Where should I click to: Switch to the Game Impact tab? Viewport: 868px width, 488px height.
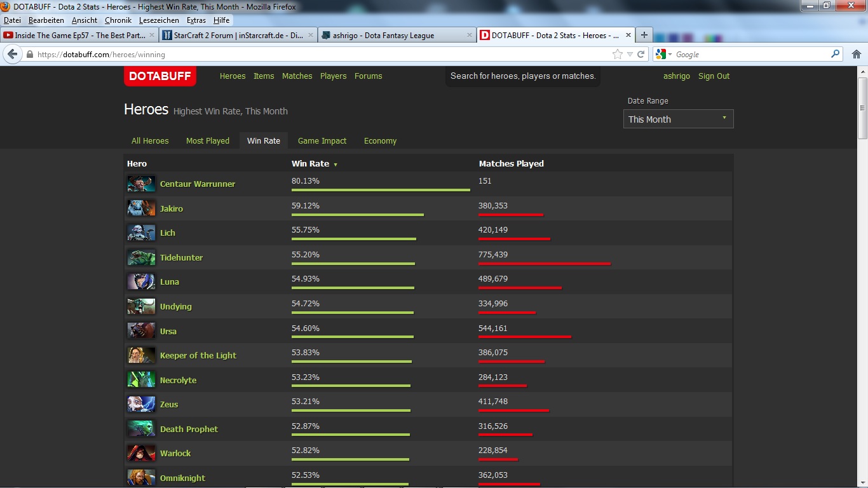click(x=322, y=141)
